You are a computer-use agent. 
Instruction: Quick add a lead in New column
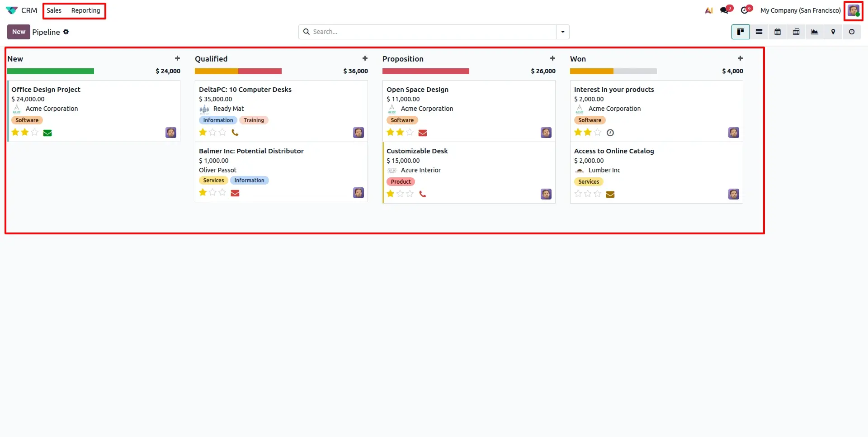[177, 58]
